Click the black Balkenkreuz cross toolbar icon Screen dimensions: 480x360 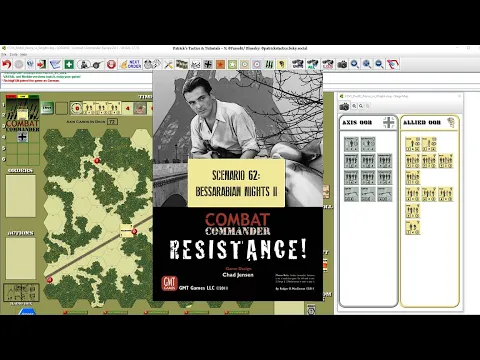click(208, 64)
